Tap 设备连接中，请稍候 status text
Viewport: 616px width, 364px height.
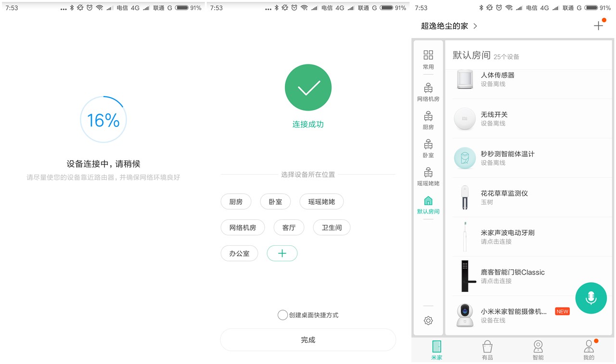pyautogui.click(x=103, y=164)
